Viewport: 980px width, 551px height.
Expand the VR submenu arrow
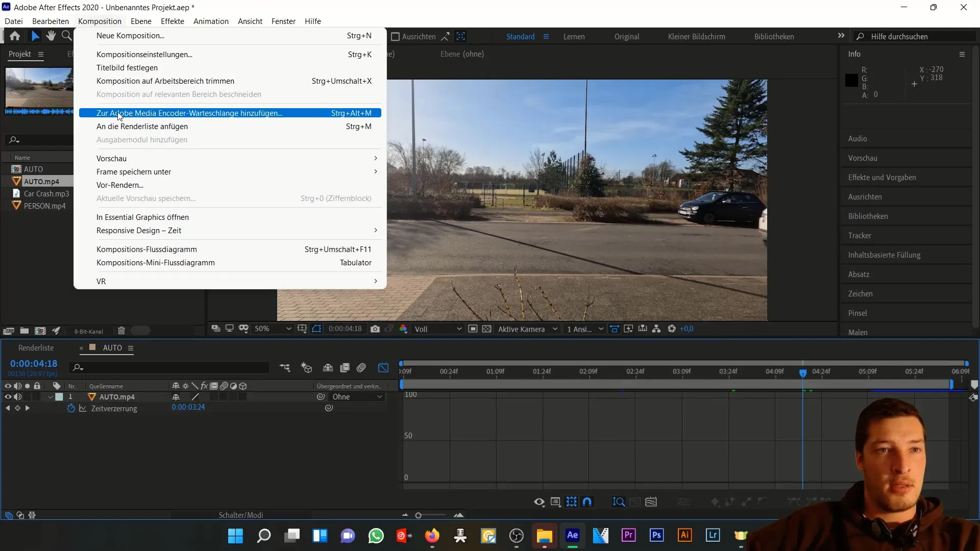(x=374, y=281)
